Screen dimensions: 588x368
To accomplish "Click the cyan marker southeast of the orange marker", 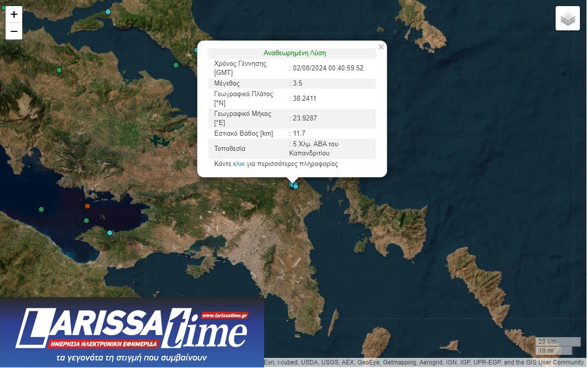I will (110, 233).
